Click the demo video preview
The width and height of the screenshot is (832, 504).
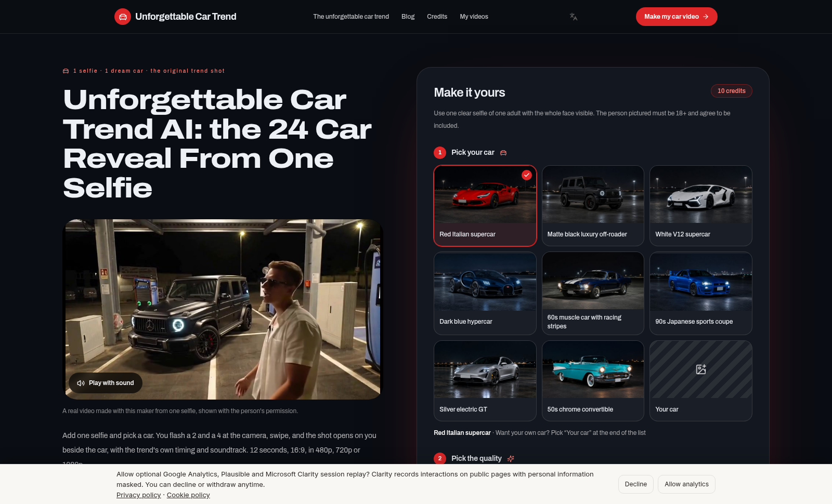click(223, 309)
